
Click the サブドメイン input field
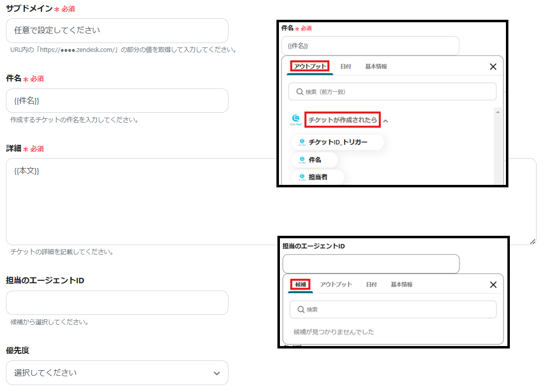pos(117,31)
